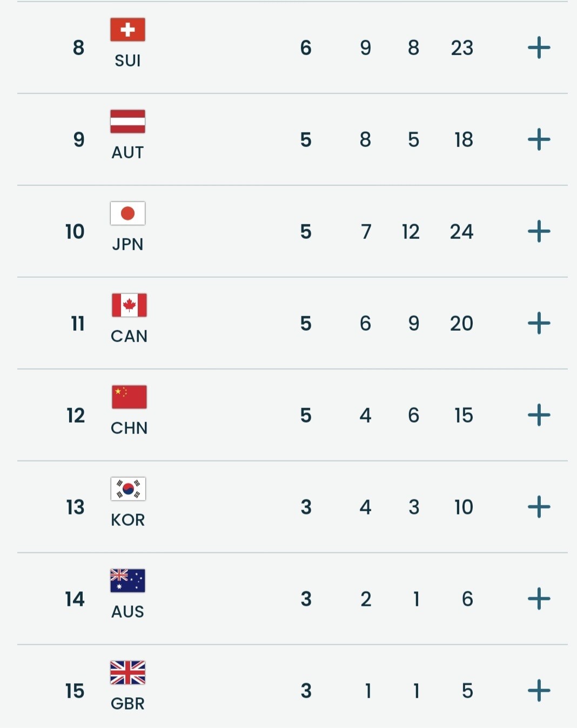
Task: Click the China flag icon
Action: tap(129, 397)
